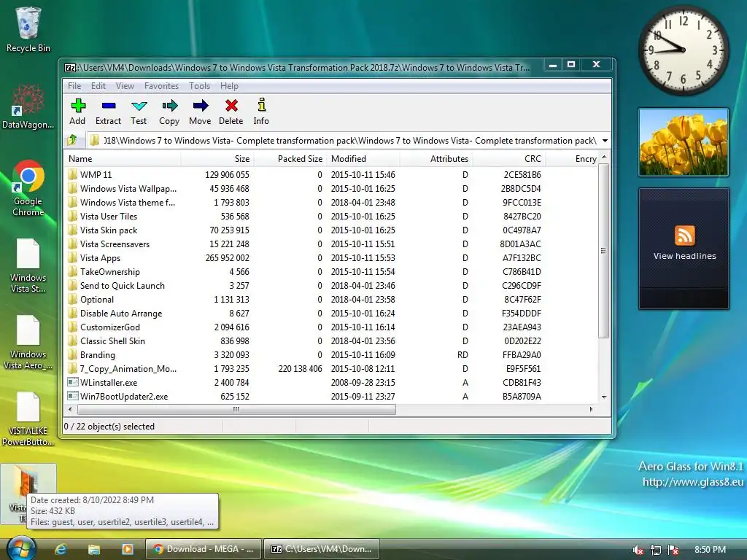
Task: Click the CRC value 2CE581B6
Action: [x=522, y=175]
